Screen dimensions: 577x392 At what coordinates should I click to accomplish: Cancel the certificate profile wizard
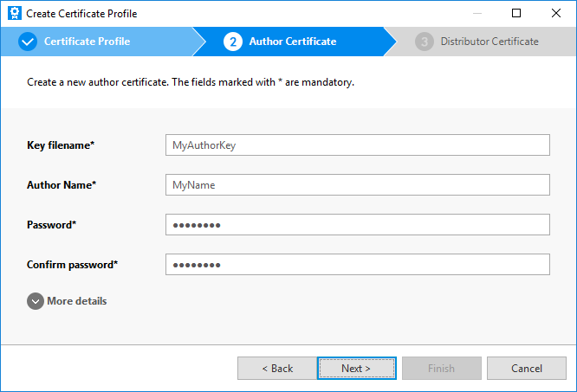coord(526,369)
